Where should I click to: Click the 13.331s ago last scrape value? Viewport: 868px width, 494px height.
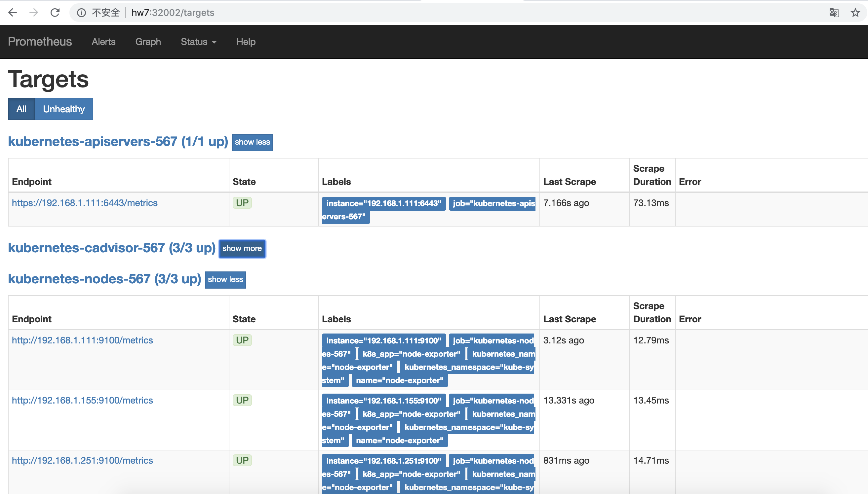[569, 400]
